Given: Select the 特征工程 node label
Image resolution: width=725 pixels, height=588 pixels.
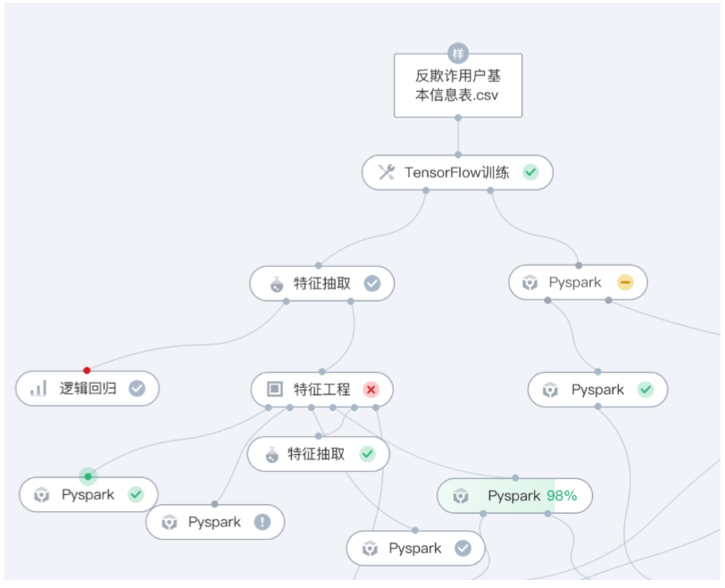Looking at the screenshot, I should pyautogui.click(x=321, y=389).
